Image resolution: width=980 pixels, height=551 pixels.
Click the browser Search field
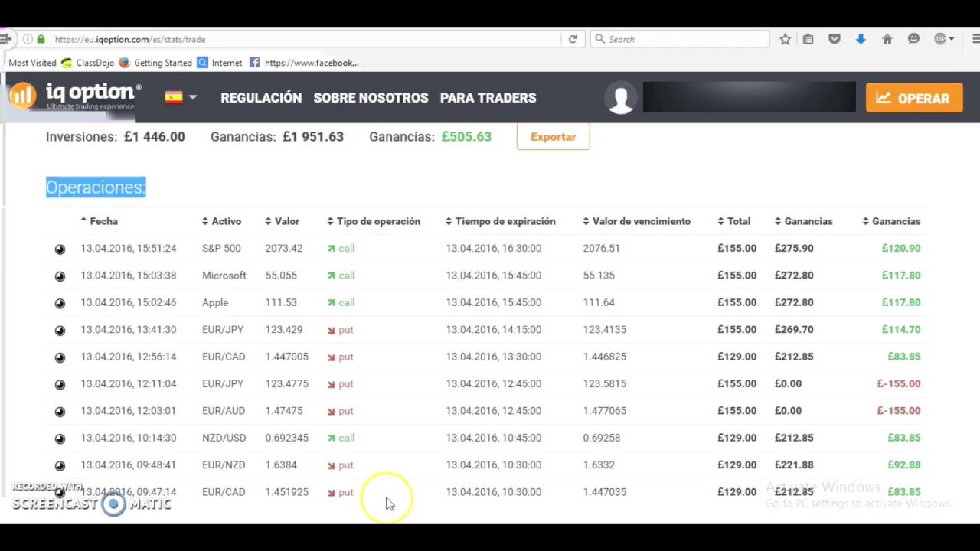pos(680,39)
